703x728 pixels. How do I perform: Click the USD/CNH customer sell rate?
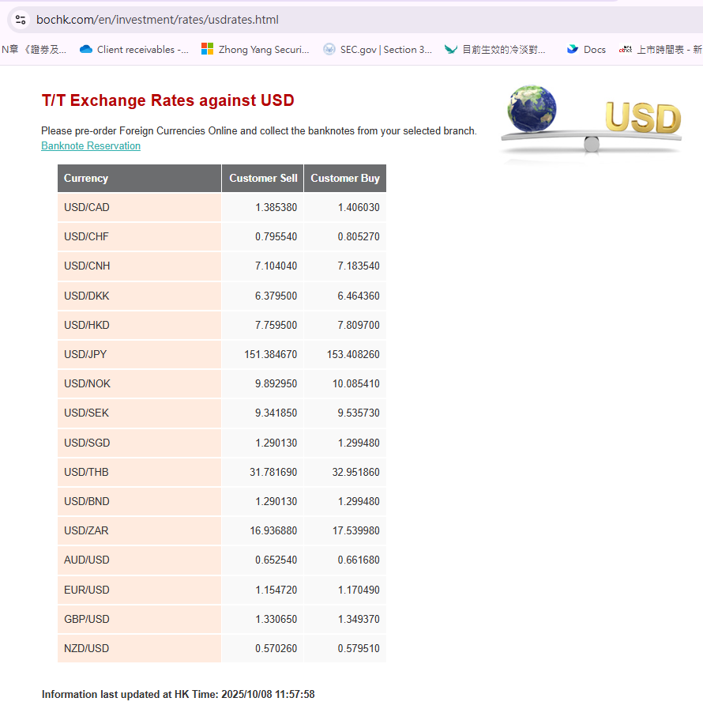[x=276, y=266]
